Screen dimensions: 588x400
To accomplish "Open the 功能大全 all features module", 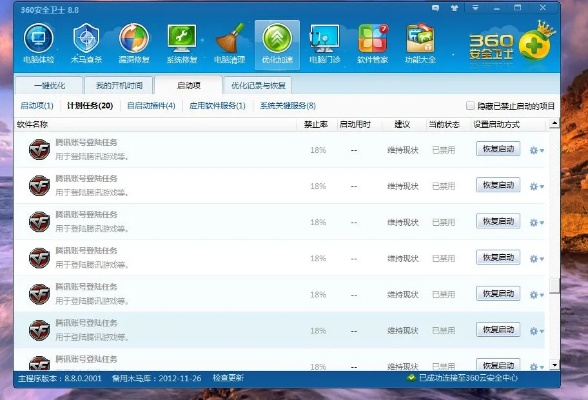I will [420, 43].
